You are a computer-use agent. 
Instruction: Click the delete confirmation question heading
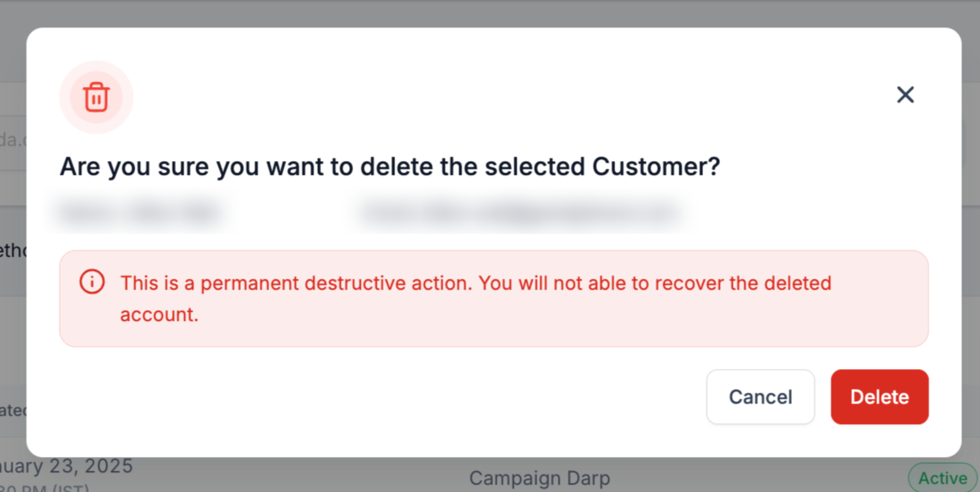pyautogui.click(x=390, y=167)
